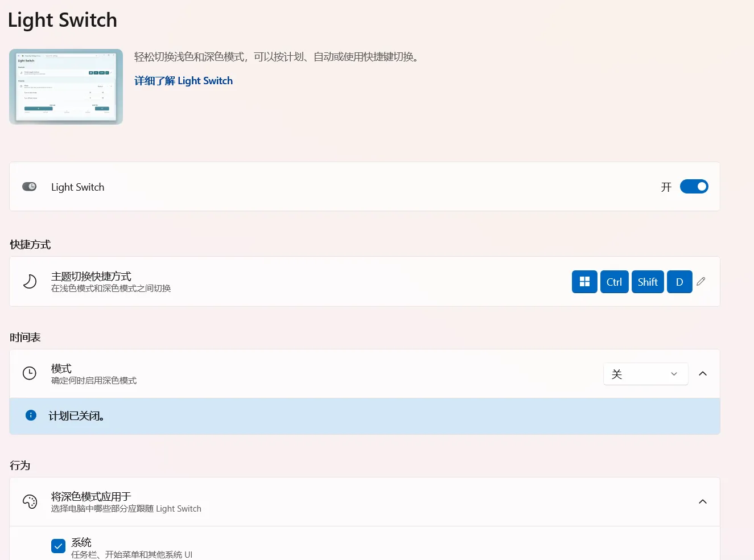Uncheck the 系统 checkbox

[x=58, y=545]
